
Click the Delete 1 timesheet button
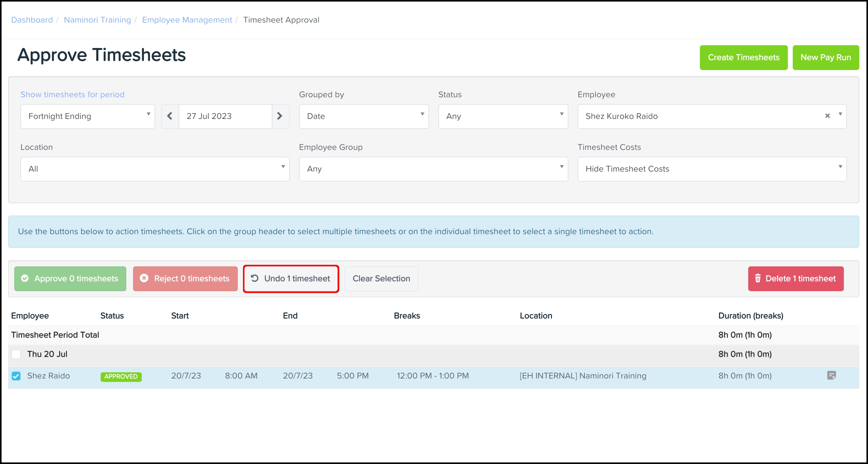click(x=796, y=278)
